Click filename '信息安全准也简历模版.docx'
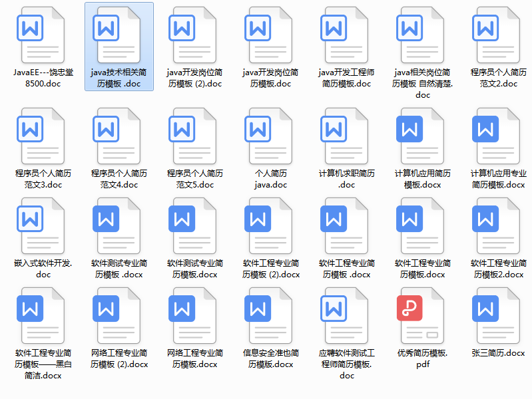 [x=271, y=358]
